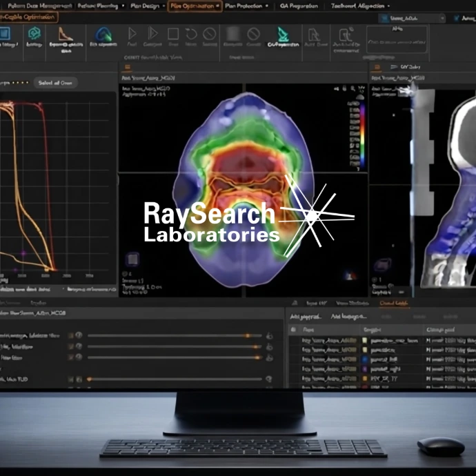Expand the arrow beside Plan Design
476x476 pixels.
[x=164, y=6]
